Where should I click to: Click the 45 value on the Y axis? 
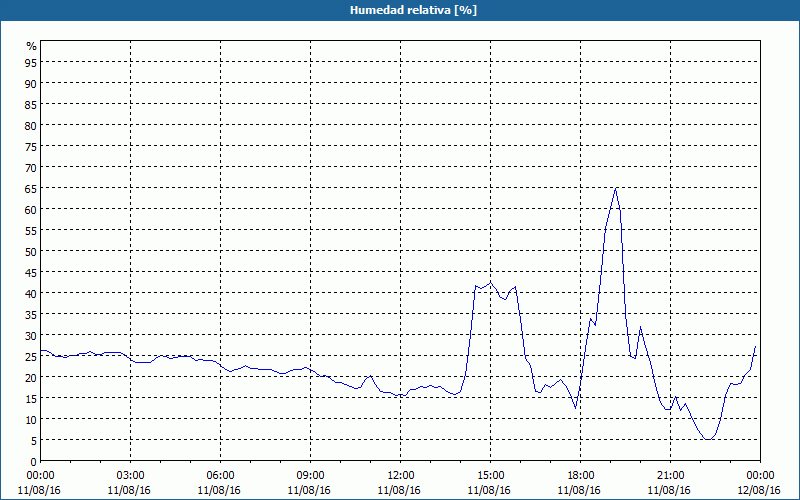31,272
